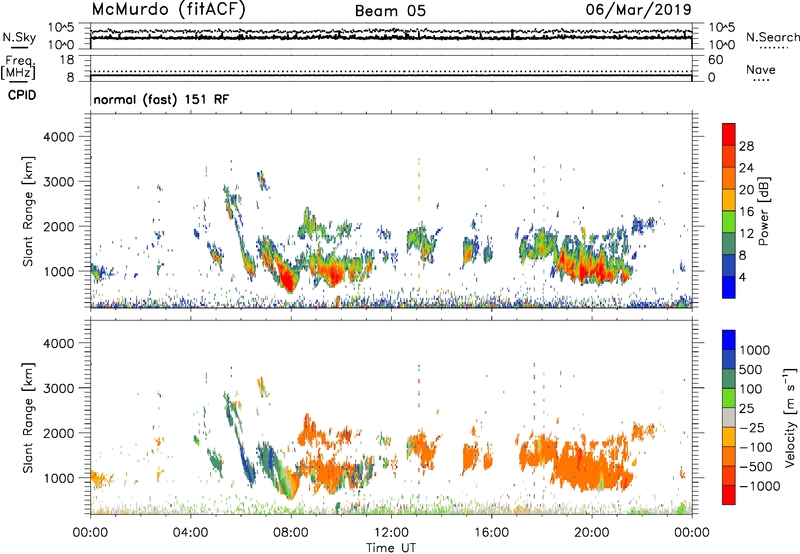The height and width of the screenshot is (554, 800).
Task: Click the 1000 tick on power panel axis
Action: point(59,271)
